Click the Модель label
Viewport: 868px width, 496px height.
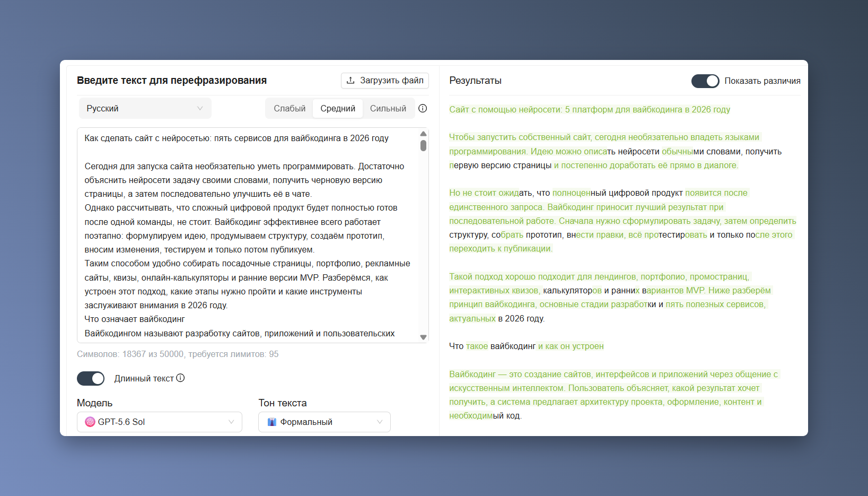click(x=95, y=403)
